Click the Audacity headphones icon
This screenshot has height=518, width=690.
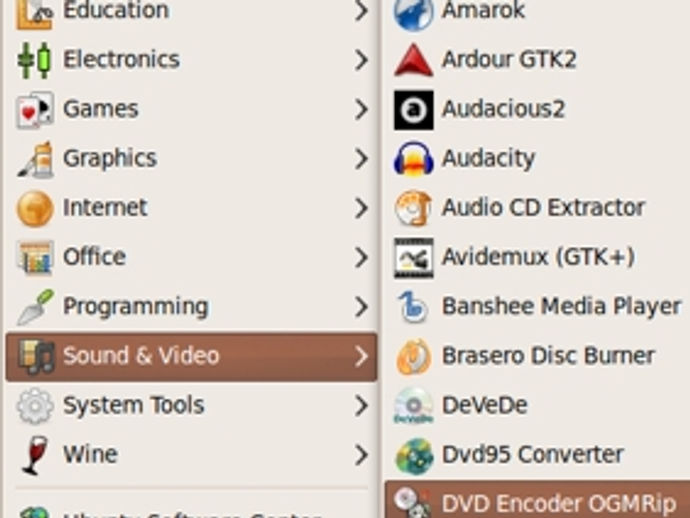pyautogui.click(x=413, y=159)
